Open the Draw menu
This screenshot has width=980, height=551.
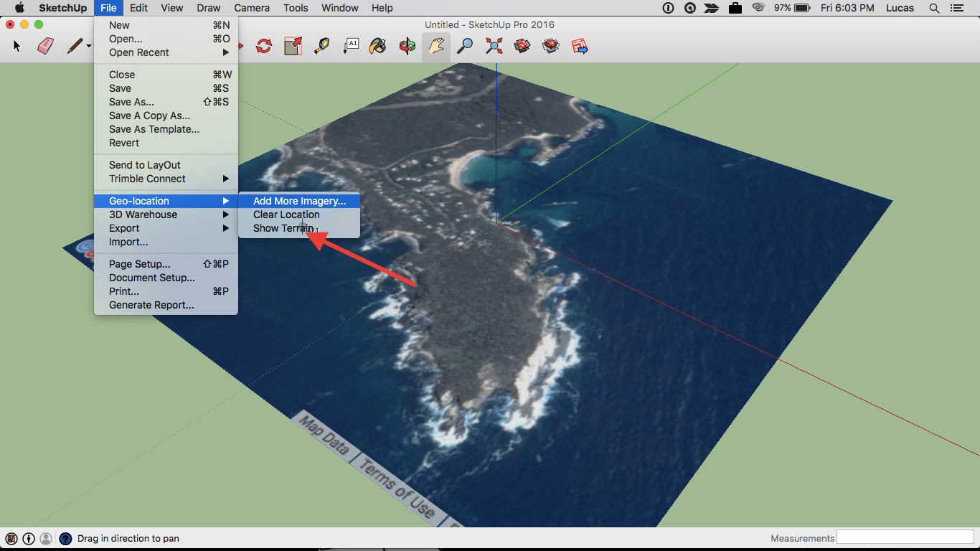209,8
